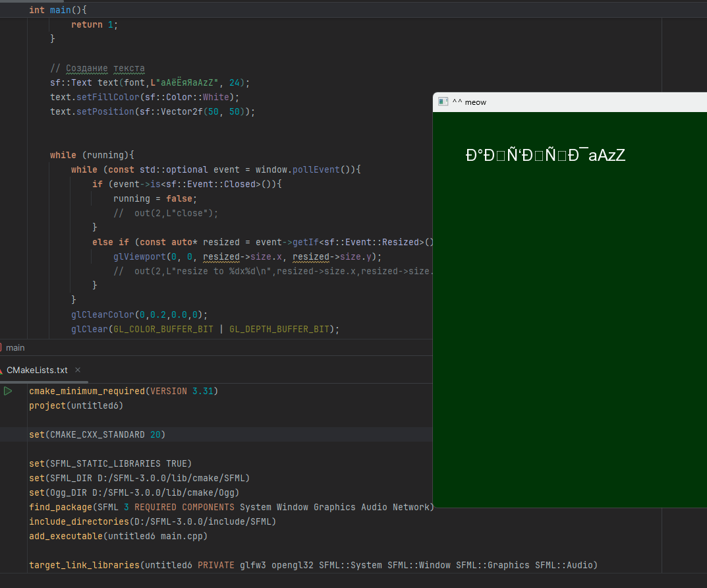Viewport: 707px width, 588px height.
Task: Click the 'running = false;' line
Action: [x=155, y=198]
